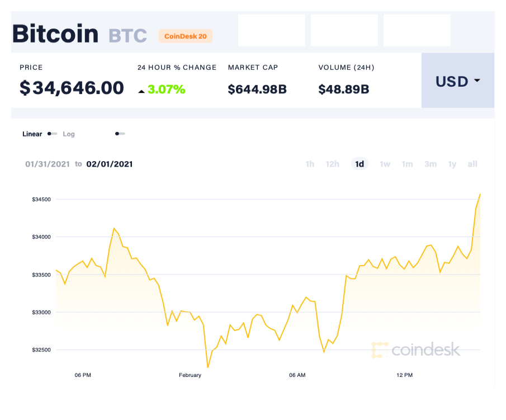The image size is (506, 420).
Task: Select the all time range
Action: click(x=472, y=164)
